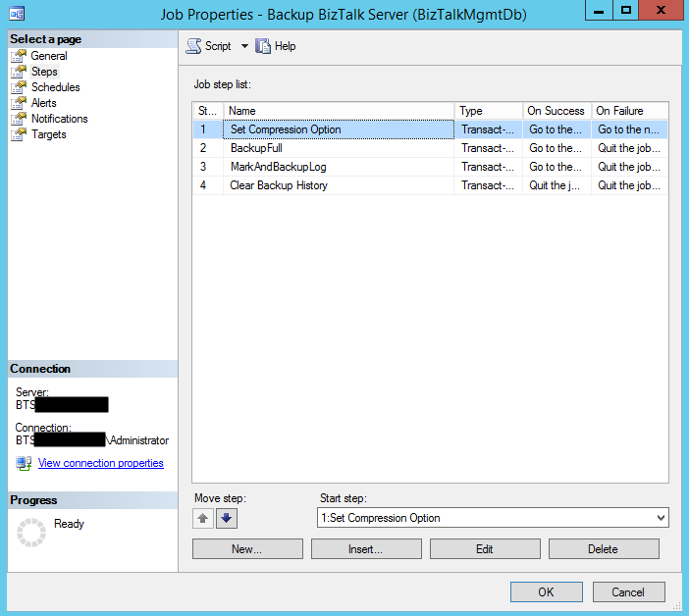
Task: Go to the Alerts page
Action: click(43, 103)
